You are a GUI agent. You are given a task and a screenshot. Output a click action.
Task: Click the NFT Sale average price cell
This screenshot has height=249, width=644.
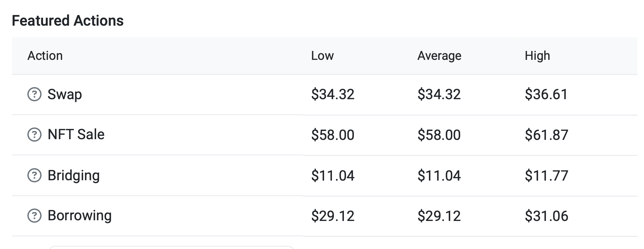point(439,135)
